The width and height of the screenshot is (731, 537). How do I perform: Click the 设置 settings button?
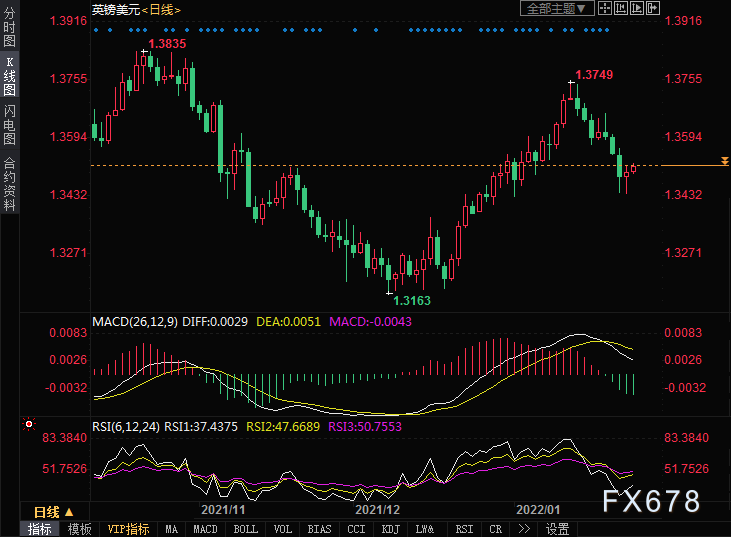pos(558,529)
